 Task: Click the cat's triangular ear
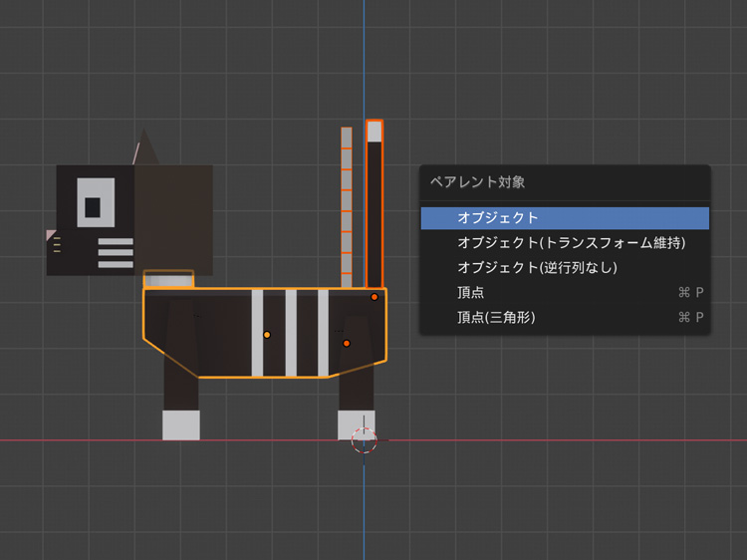pos(147,147)
